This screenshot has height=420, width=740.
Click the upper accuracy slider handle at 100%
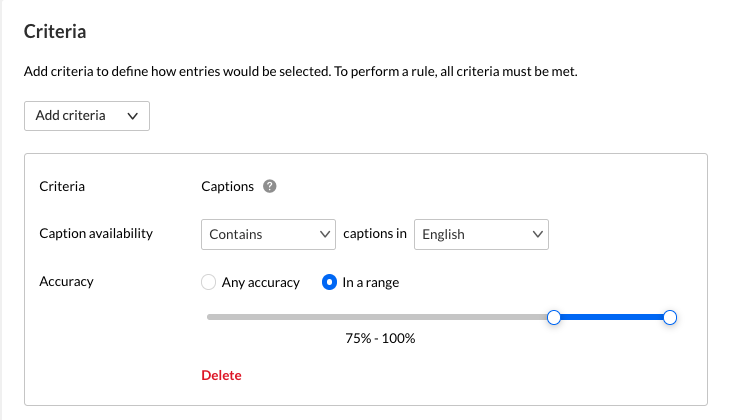670,317
